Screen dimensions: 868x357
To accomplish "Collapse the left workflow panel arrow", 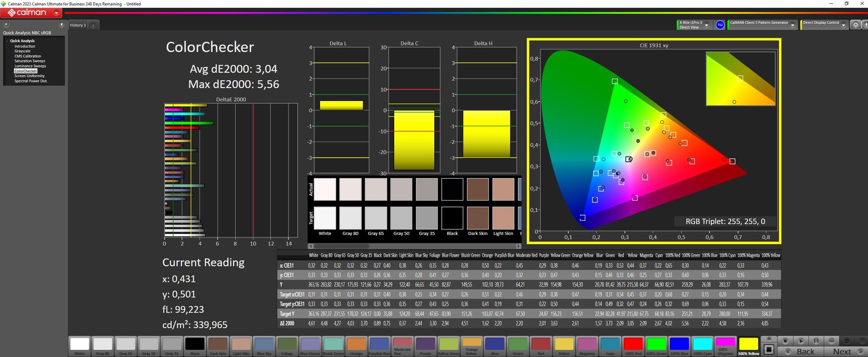I will click(x=61, y=25).
